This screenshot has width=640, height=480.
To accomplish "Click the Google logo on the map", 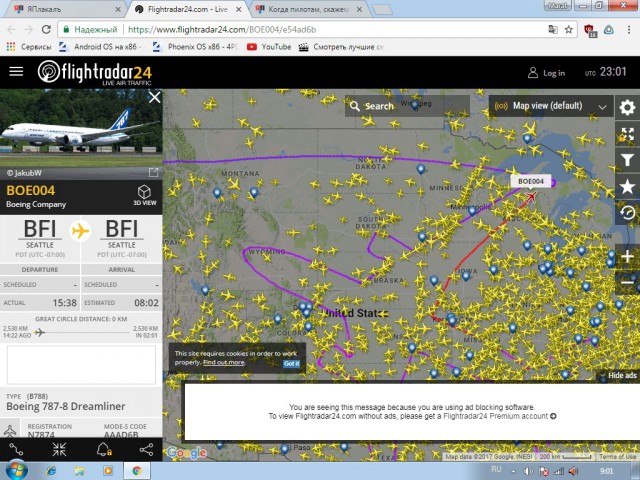I will click(187, 452).
